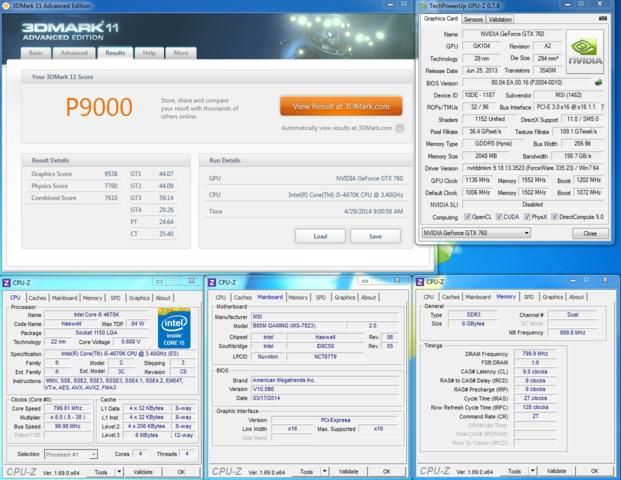Click the Time value in Run Details
621x480 pixels.
click(x=373, y=211)
